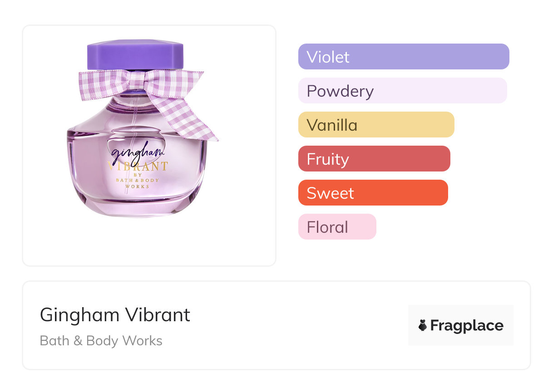Click the purple hexagonal bottle cap
The image size is (553, 392).
pyautogui.click(x=135, y=54)
